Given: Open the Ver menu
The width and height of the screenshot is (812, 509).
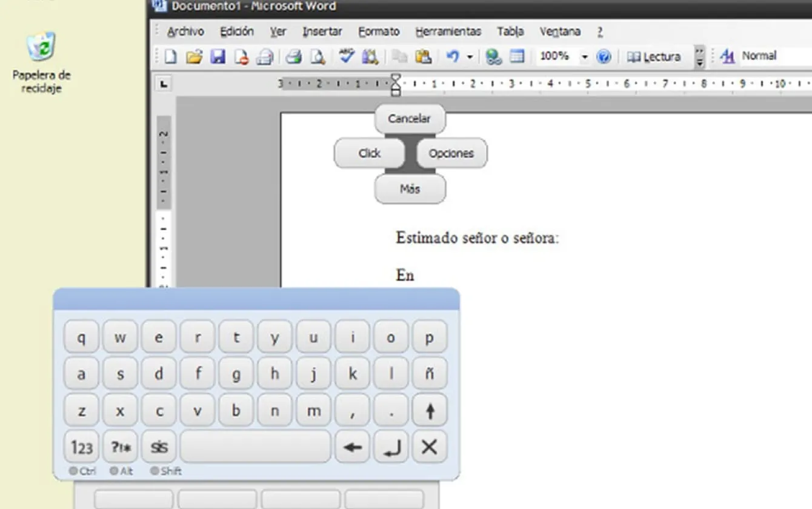Looking at the screenshot, I should (278, 32).
